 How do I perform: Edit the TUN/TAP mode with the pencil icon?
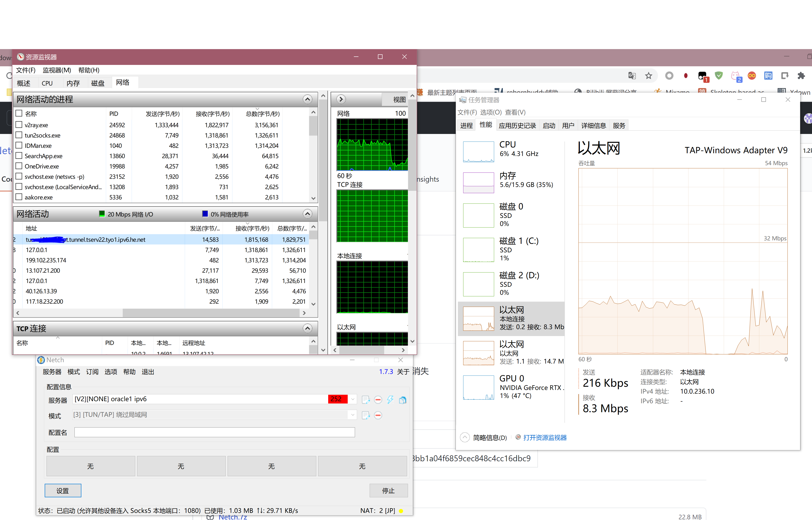pos(366,415)
